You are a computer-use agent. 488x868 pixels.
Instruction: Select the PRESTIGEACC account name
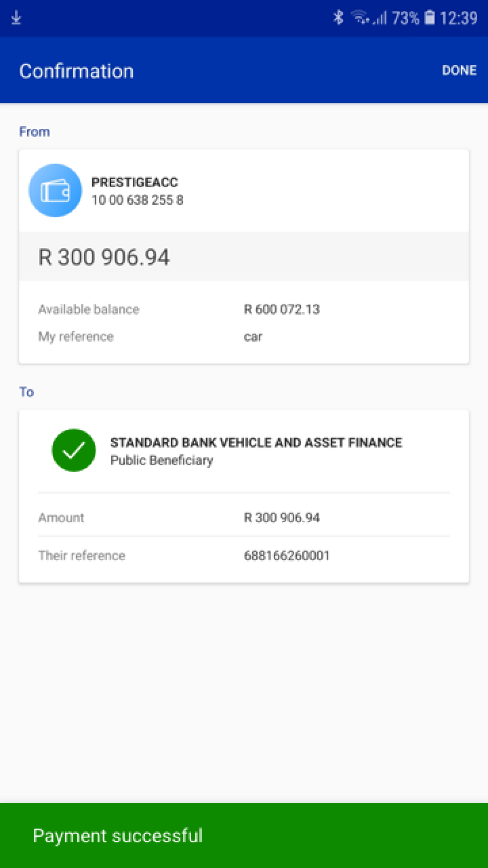pyautogui.click(x=134, y=182)
